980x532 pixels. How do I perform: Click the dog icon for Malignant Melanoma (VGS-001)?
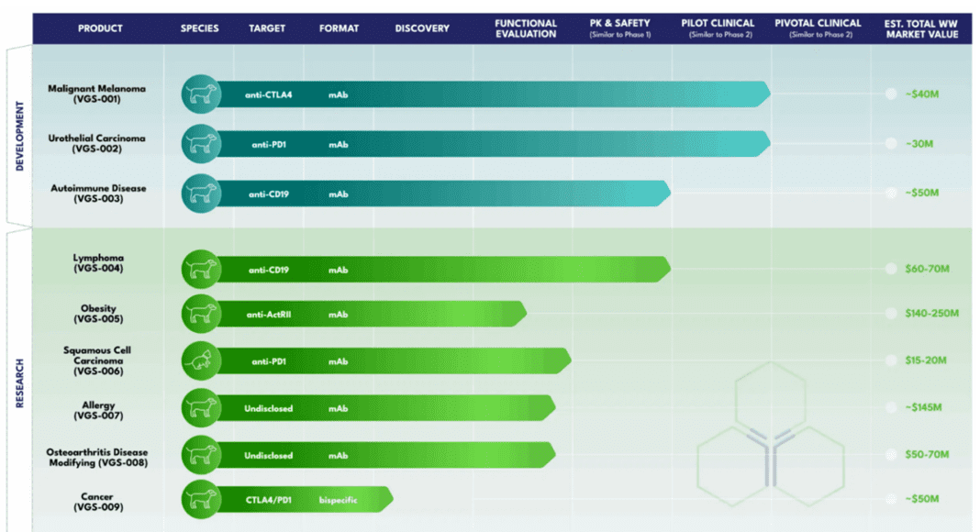[x=200, y=94]
